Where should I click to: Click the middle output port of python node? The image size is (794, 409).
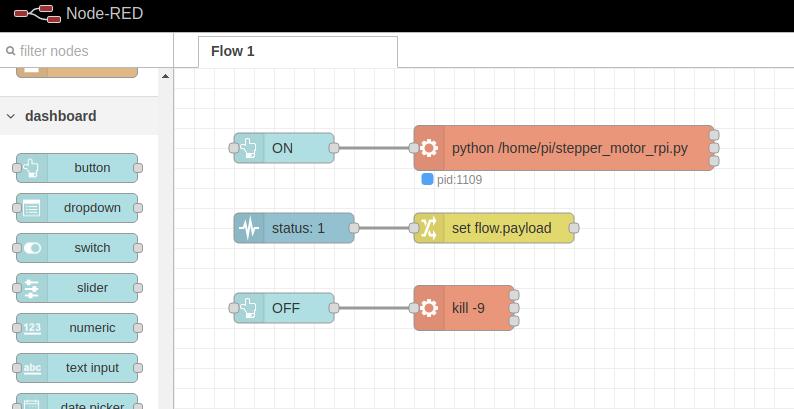pos(714,148)
